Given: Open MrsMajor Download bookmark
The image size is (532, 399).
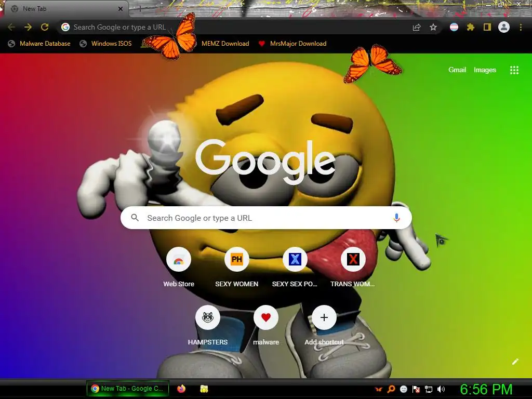Looking at the screenshot, I should pyautogui.click(x=292, y=44).
